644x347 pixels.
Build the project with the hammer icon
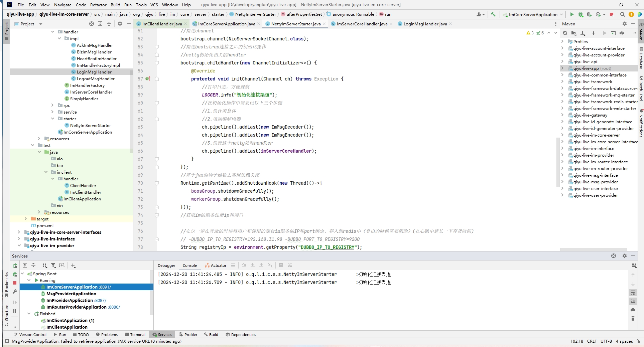click(x=493, y=14)
